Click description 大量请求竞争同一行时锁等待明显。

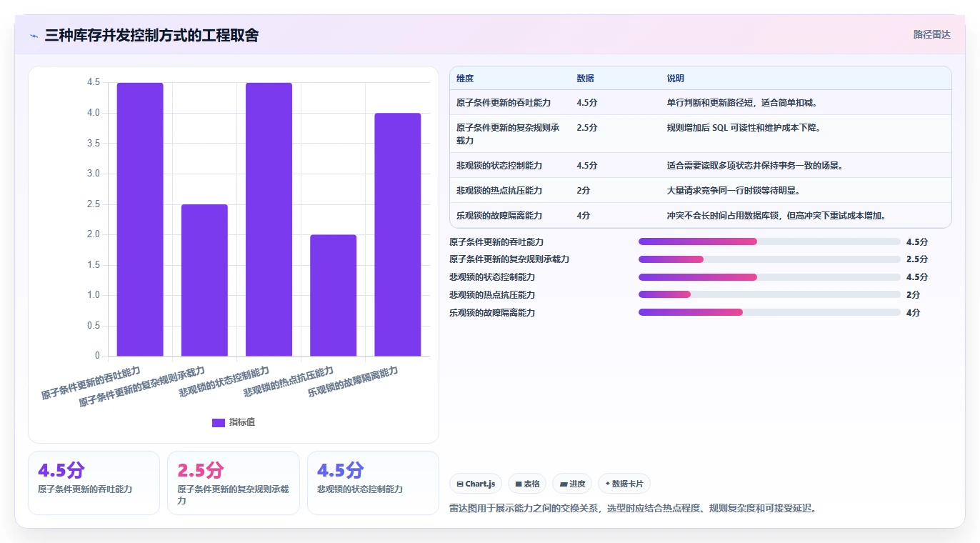[x=734, y=191]
